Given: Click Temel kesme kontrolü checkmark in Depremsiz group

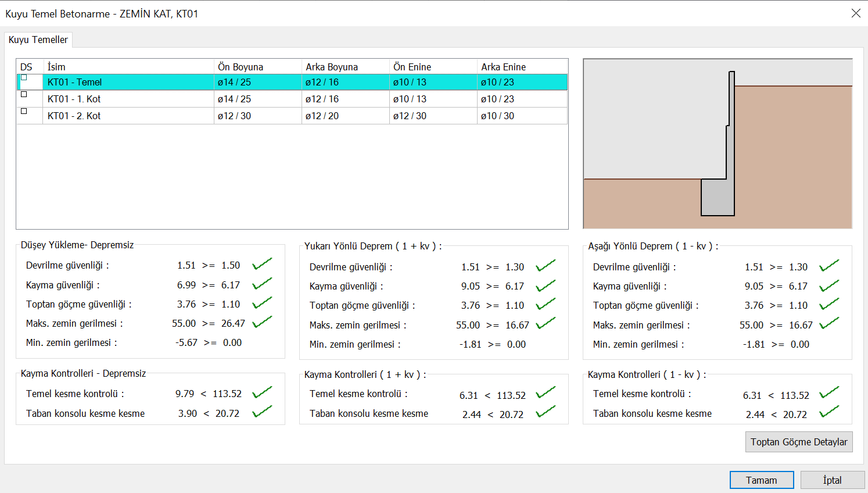Looking at the screenshot, I should coord(262,393).
